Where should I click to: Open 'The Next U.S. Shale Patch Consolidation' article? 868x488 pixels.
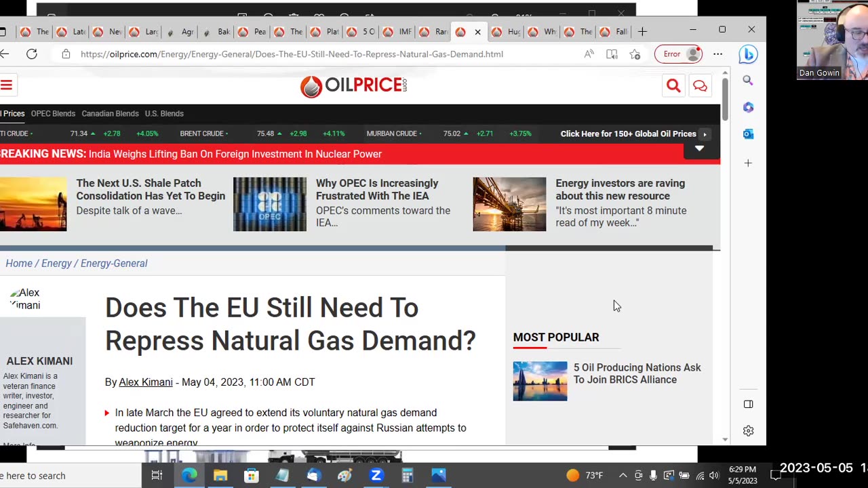151,189
